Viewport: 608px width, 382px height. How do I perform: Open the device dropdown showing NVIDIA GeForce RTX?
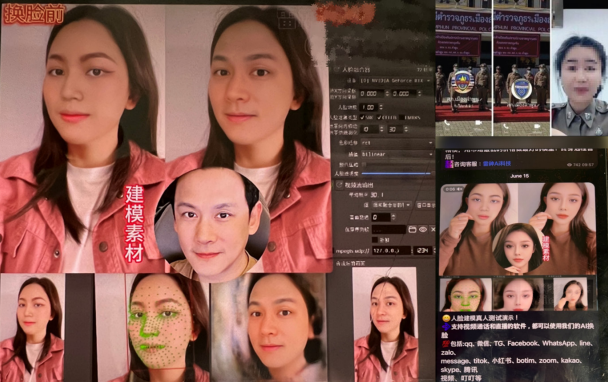click(x=396, y=81)
